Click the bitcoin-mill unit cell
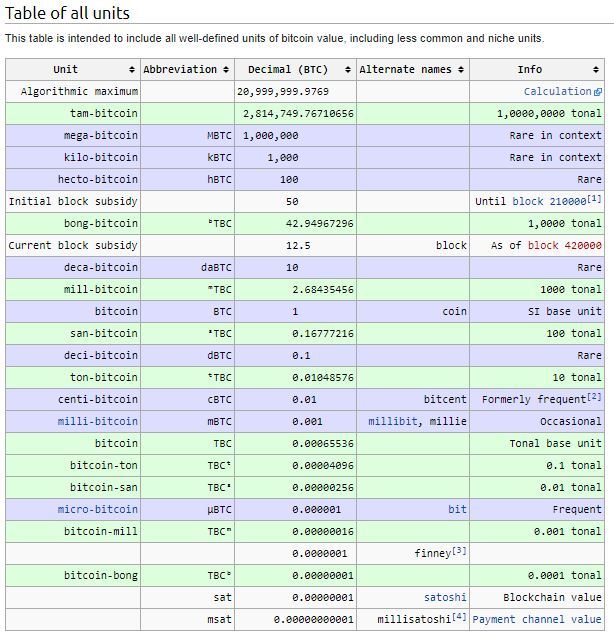This screenshot has height=644, width=614. (x=73, y=531)
